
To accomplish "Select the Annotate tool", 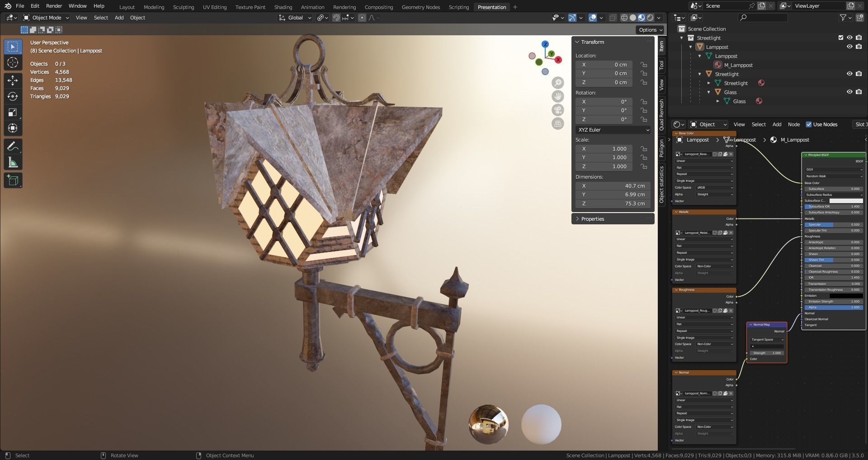I will (x=13, y=146).
